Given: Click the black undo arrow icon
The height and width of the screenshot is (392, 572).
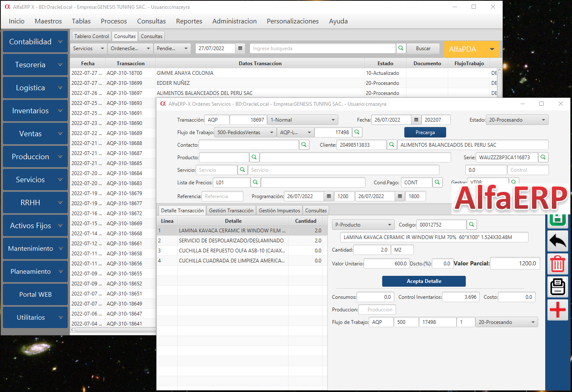Looking at the screenshot, I should click(557, 241).
